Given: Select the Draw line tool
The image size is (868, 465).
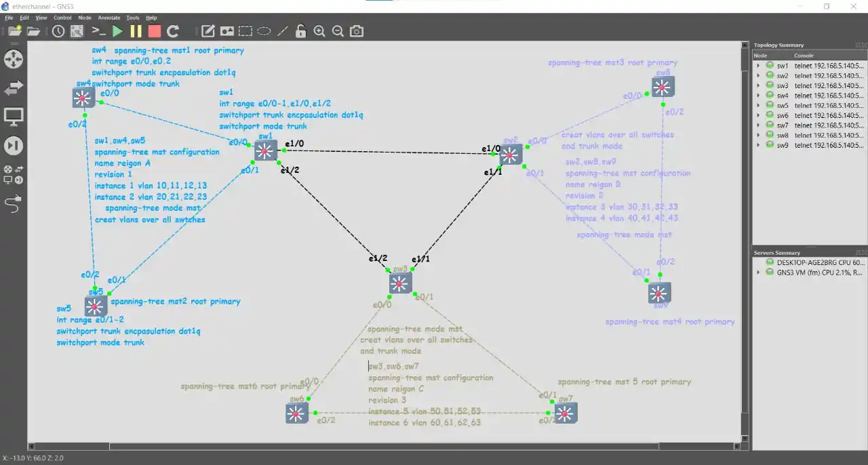Looking at the screenshot, I should point(282,31).
